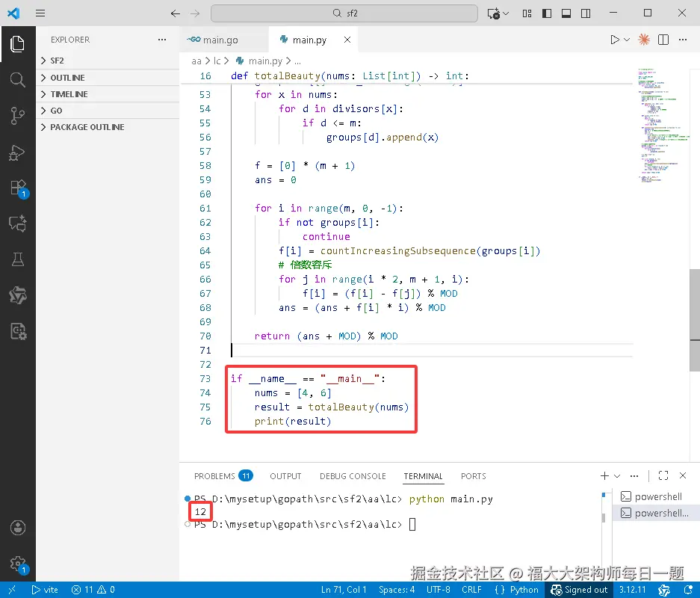Open terminal panel more actions
Screen dimensions: 700x598
[634, 475]
